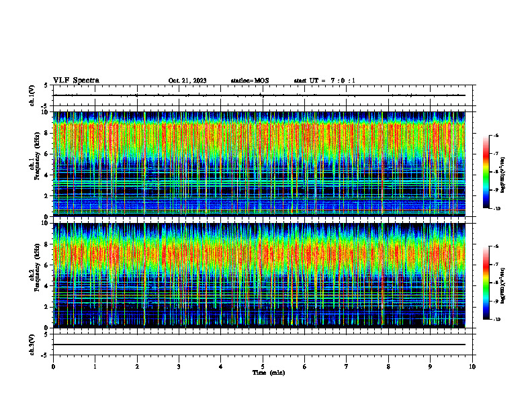Select the "start UT = 7 : 0 : 1" text
532x411 pixels.
pos(324,81)
